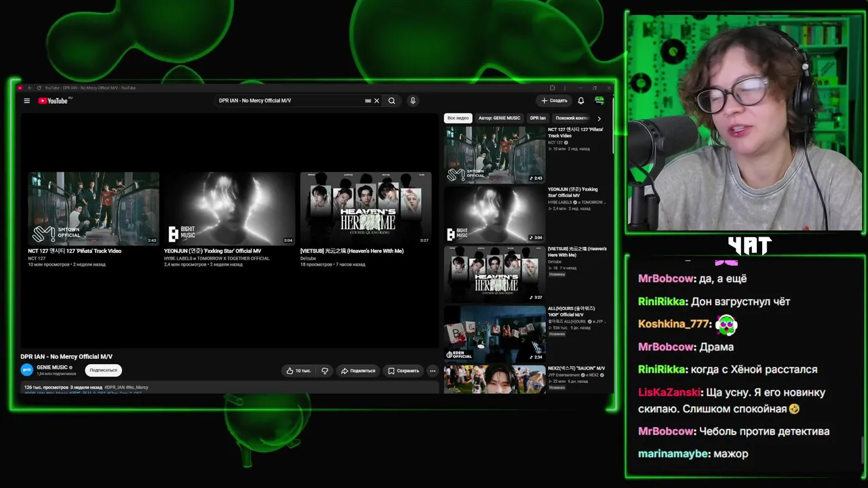Click browser tab 'YouTube - DPR IAN - No Mercy'
The height and width of the screenshot is (488, 868).
click(x=90, y=88)
